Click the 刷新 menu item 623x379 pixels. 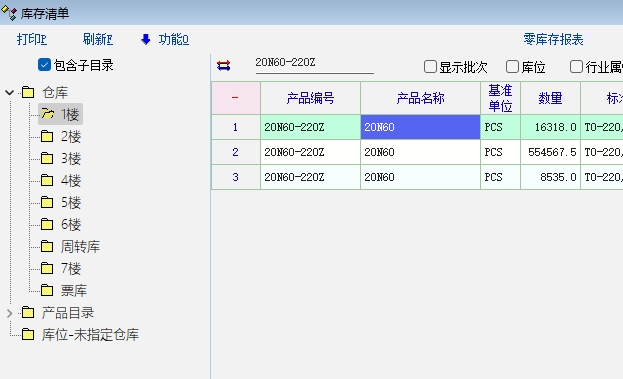coord(98,39)
